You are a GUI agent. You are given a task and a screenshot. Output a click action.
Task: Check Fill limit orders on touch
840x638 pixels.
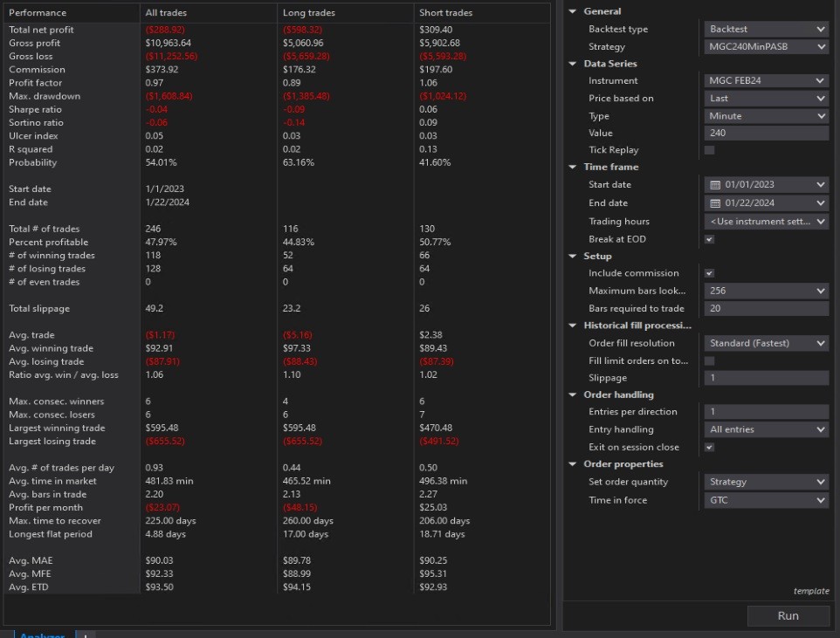point(709,360)
